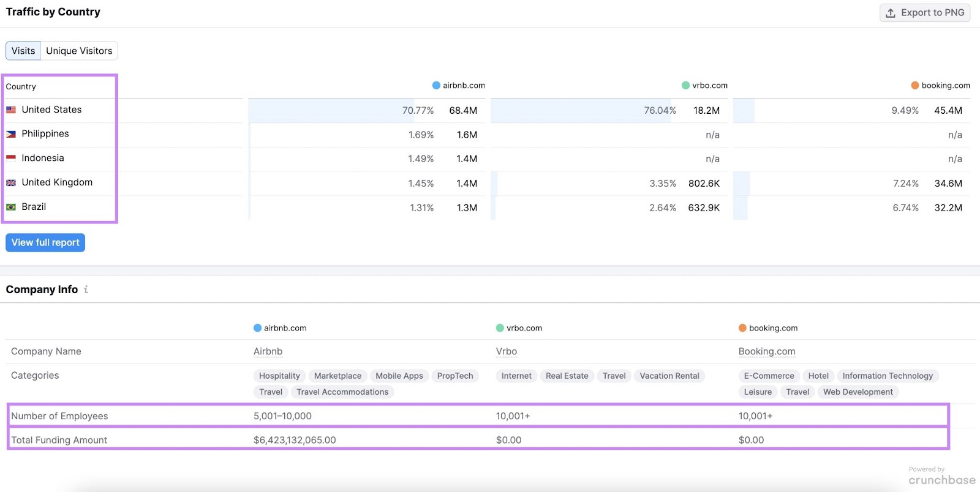Click the Marketplace category tag

pos(337,376)
